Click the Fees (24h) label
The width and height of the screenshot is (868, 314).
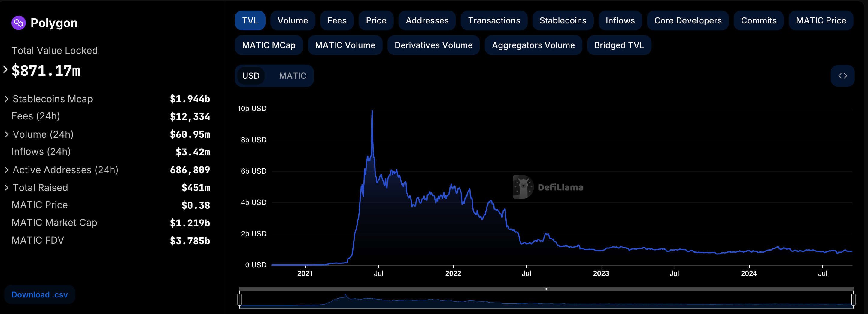(36, 116)
